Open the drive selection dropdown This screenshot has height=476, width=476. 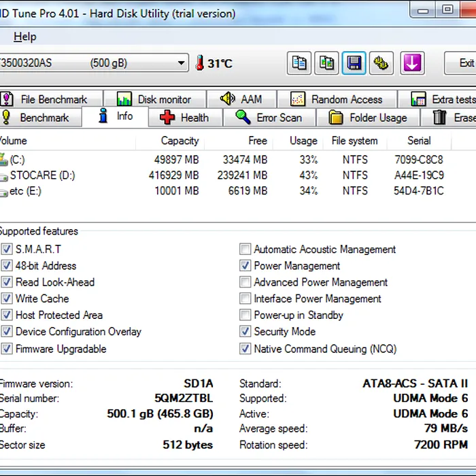pos(182,63)
